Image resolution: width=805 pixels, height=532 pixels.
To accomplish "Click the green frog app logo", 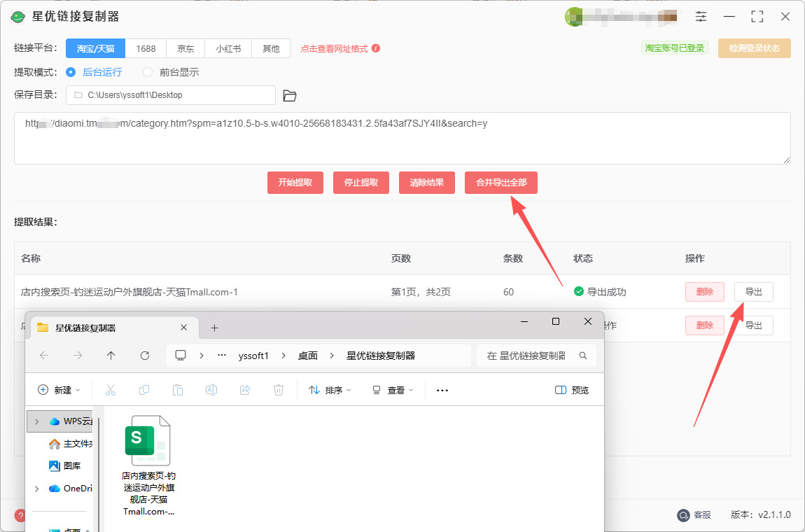I will pos(18,17).
